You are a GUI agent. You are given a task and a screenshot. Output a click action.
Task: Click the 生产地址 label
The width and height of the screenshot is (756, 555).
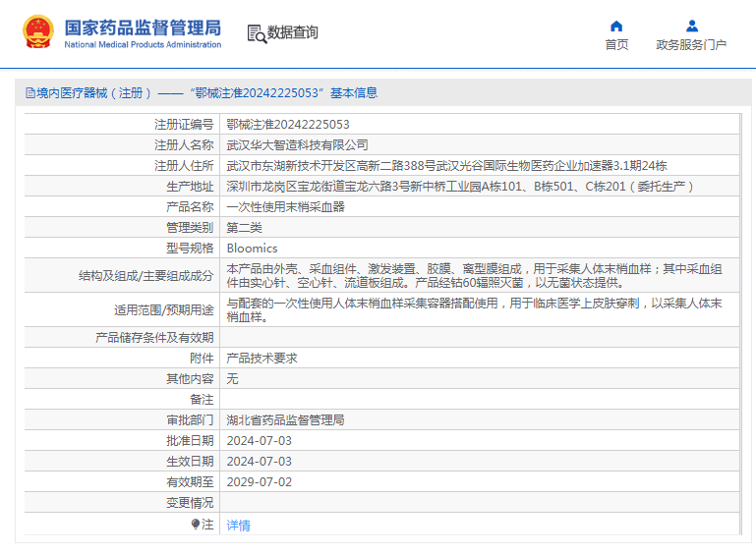[190, 187]
